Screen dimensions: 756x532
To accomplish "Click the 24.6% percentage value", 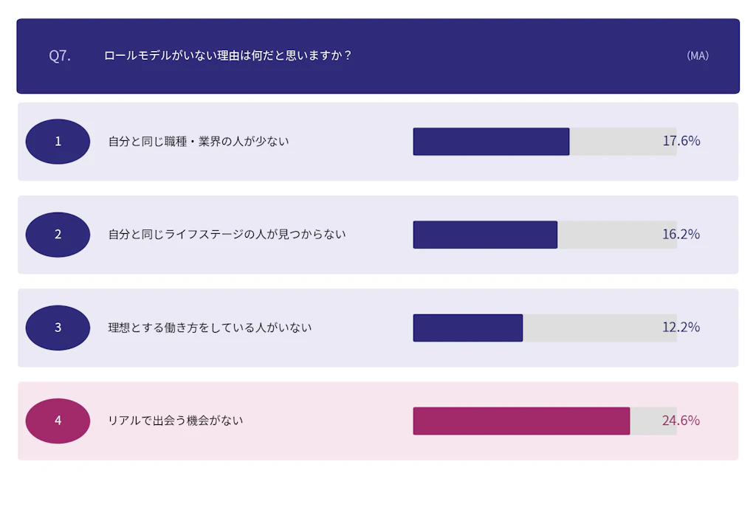I will click(681, 421).
